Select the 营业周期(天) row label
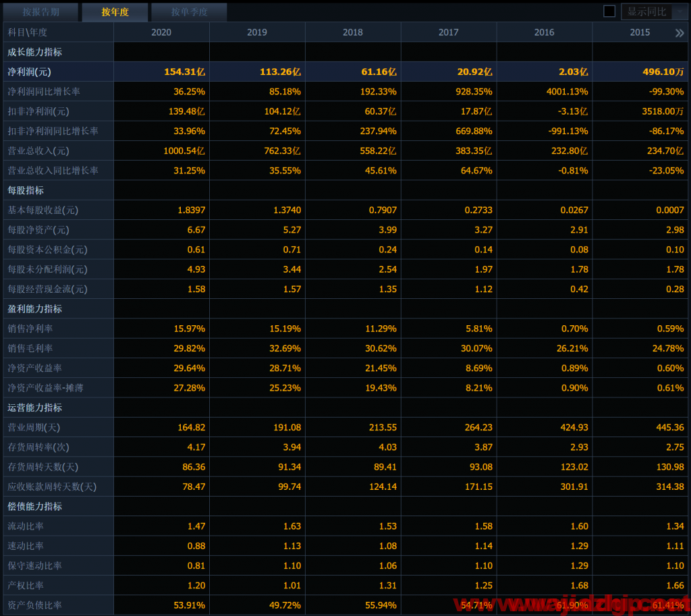This screenshot has width=691, height=616. point(58,427)
